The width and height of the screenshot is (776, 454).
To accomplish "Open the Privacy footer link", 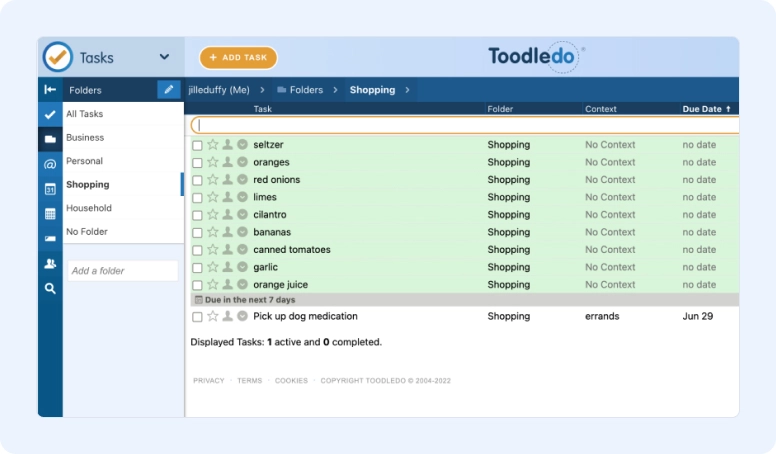I will (208, 381).
